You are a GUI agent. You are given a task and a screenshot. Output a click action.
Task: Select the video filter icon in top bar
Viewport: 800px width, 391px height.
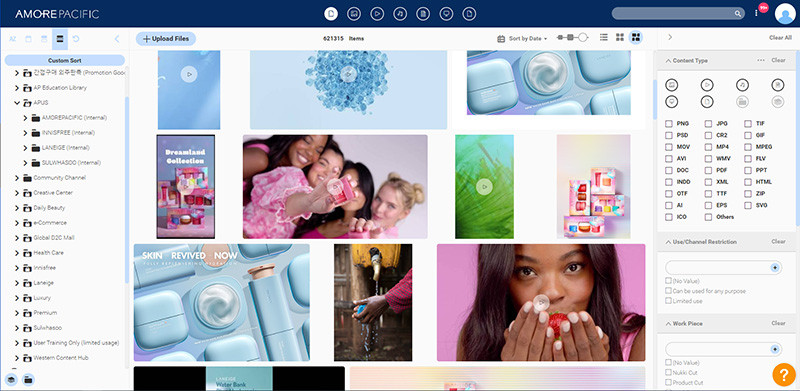tap(377, 14)
